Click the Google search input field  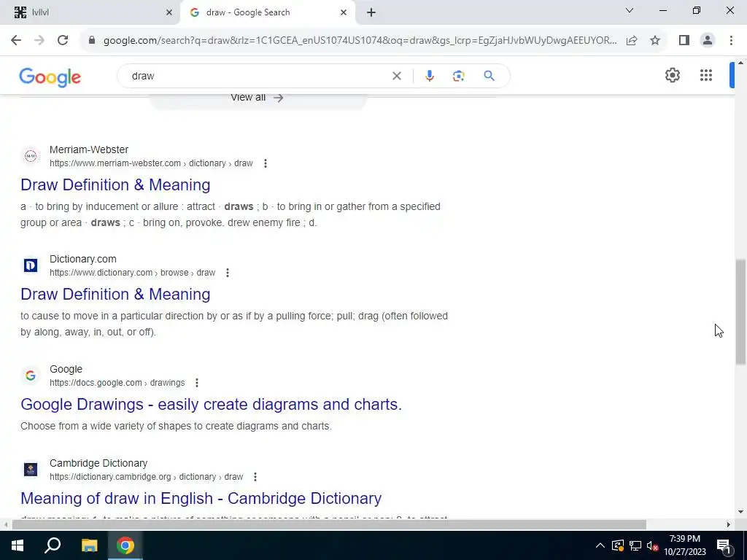258,76
